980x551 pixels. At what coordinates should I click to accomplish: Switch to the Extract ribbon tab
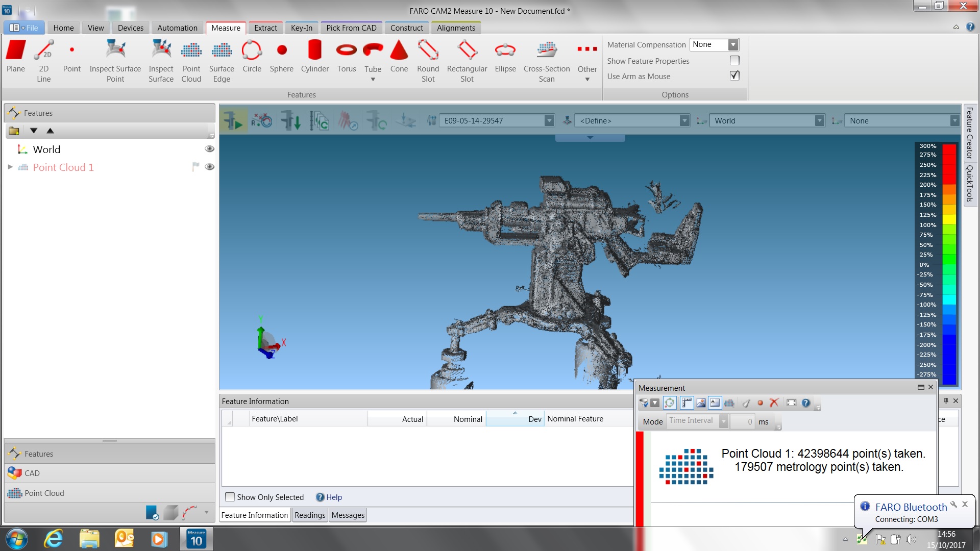(265, 28)
